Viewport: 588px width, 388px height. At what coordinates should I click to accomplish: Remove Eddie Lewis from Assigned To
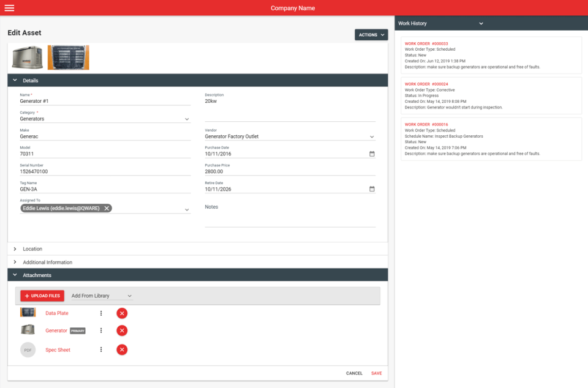pos(107,207)
